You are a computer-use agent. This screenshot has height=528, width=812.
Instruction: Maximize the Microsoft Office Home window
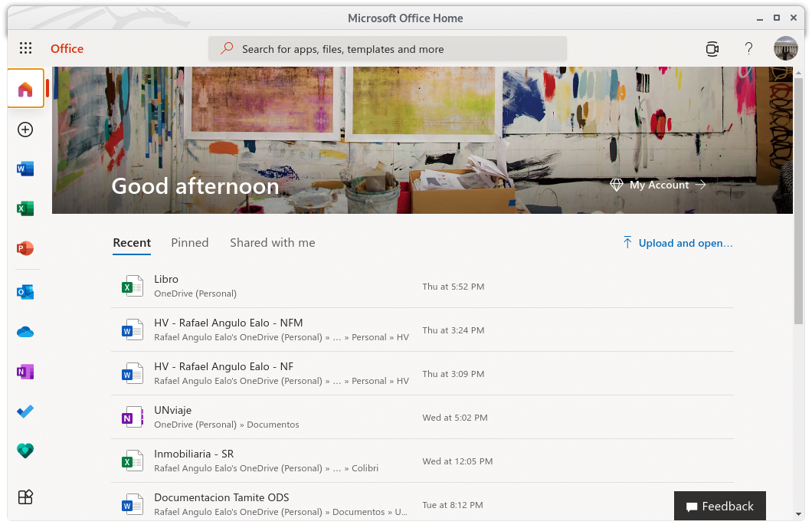[x=777, y=18]
